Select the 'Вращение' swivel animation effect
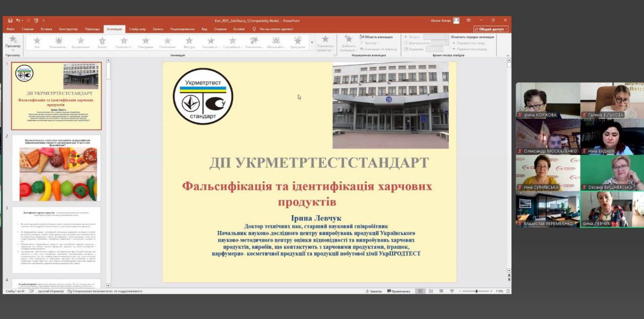This screenshot has width=644, height=319. [297, 43]
